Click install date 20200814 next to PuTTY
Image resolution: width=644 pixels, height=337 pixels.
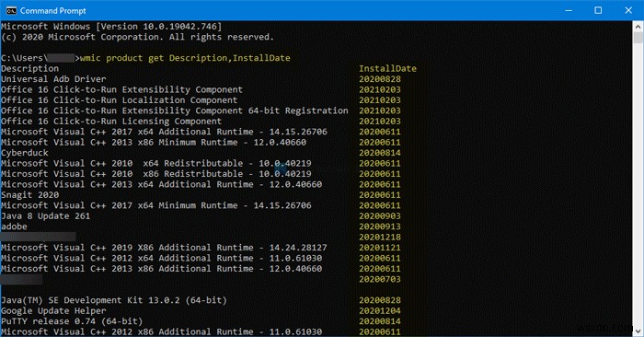pyautogui.click(x=380, y=321)
